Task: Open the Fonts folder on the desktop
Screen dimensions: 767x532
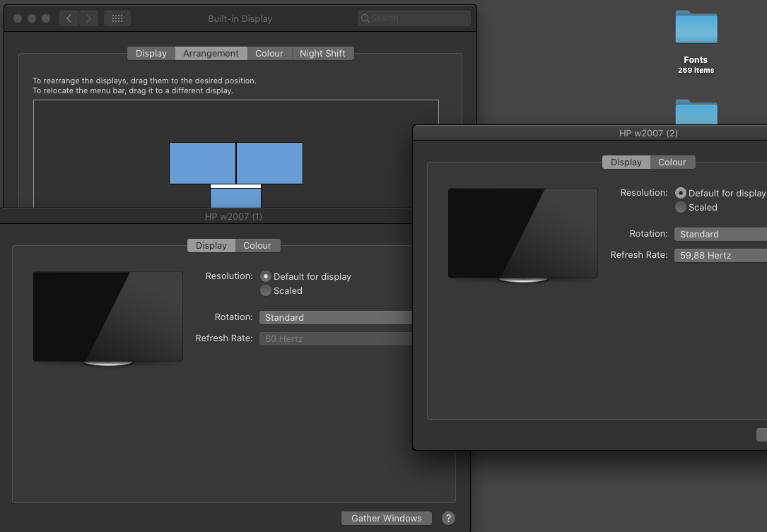Action: [696, 28]
